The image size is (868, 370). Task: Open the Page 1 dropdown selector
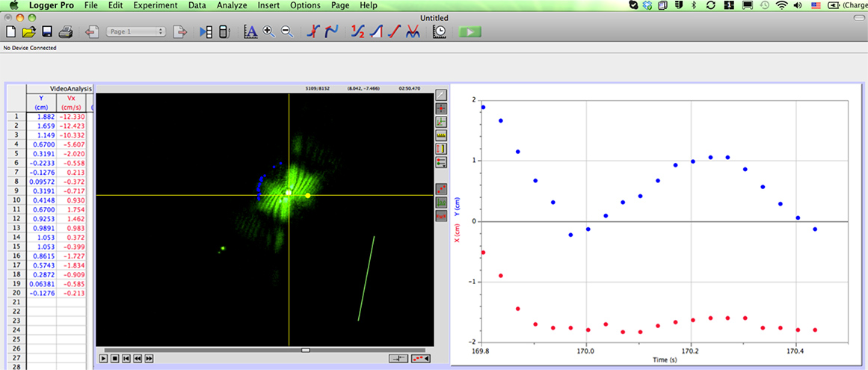pyautogui.click(x=136, y=32)
